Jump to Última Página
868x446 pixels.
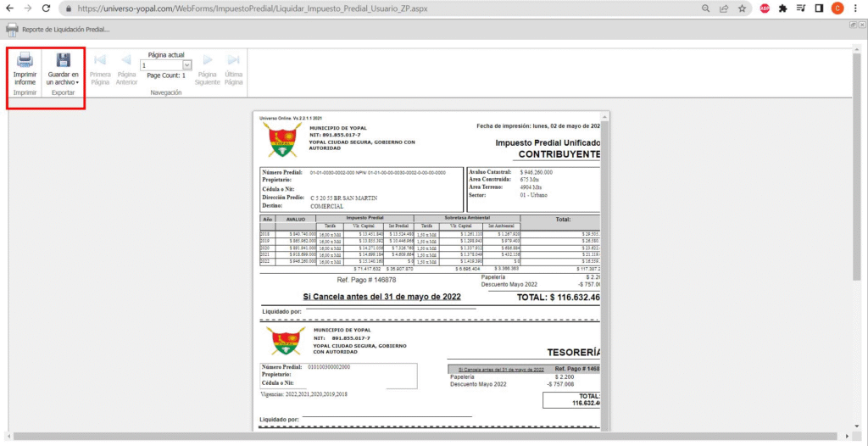coord(234,70)
